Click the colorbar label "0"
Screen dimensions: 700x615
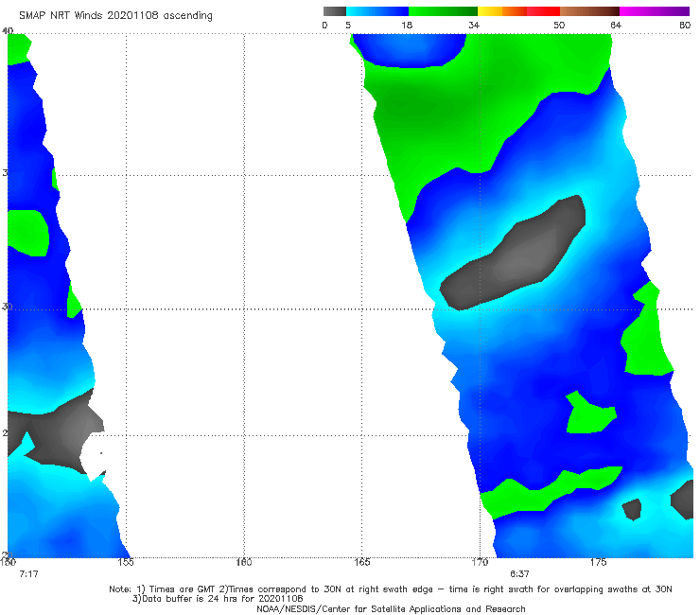pyautogui.click(x=324, y=26)
